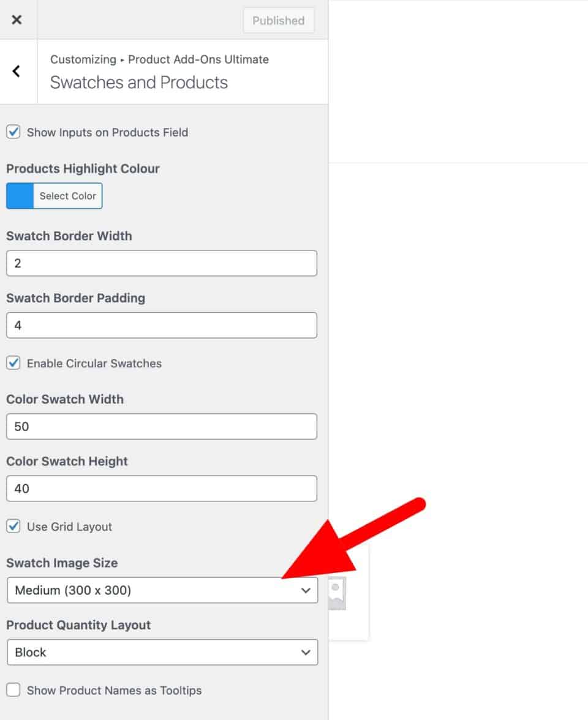
Task: Click the Color Swatch Height field
Action: [162, 489]
